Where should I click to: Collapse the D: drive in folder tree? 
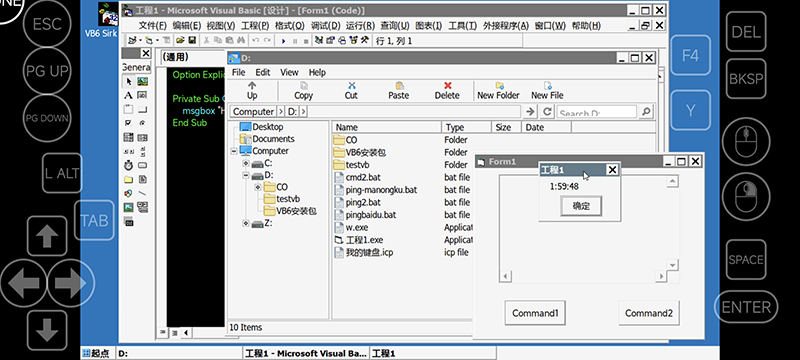point(245,175)
